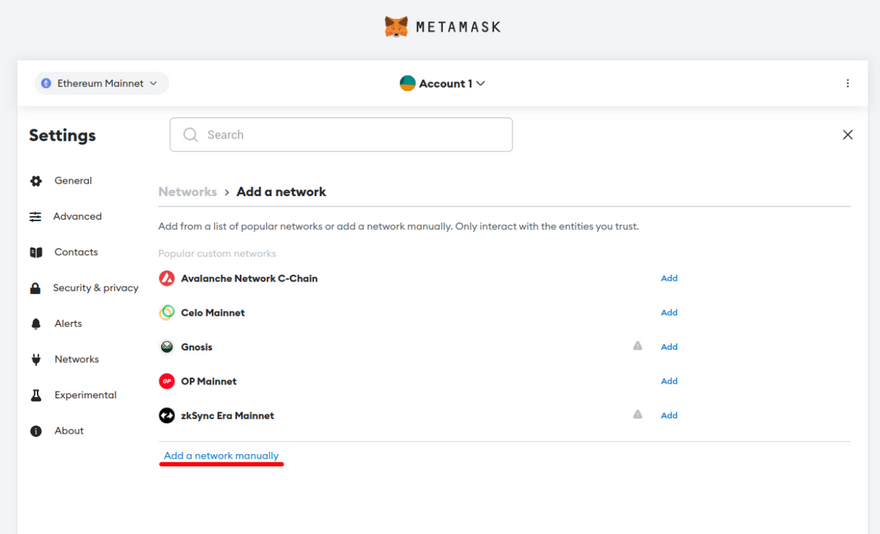Open Security & privacy settings
This screenshot has width=880, height=534.
point(96,288)
